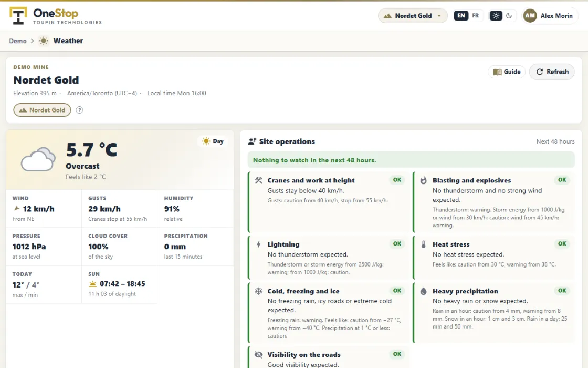Click the Day indicator badge

click(213, 141)
